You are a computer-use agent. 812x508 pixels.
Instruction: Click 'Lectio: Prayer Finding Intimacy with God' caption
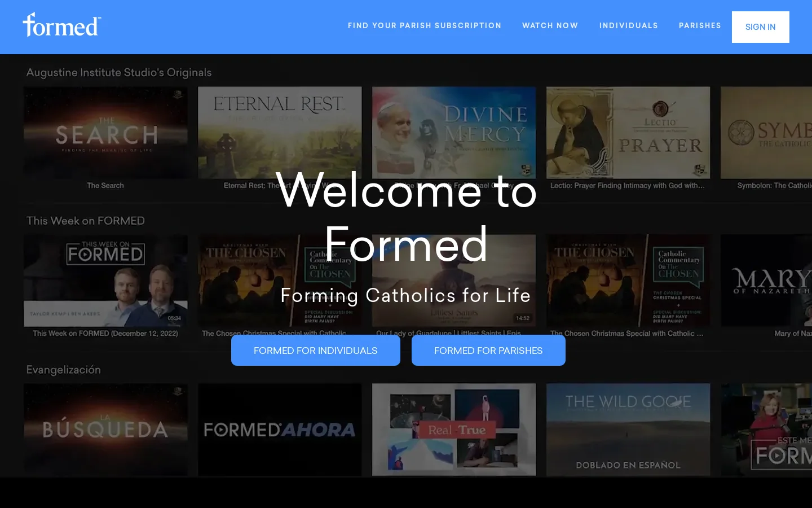click(628, 186)
